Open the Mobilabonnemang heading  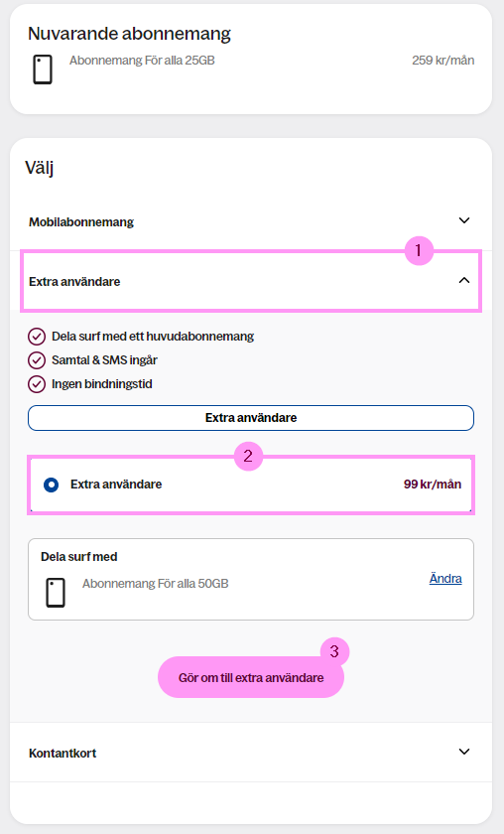pos(81,222)
